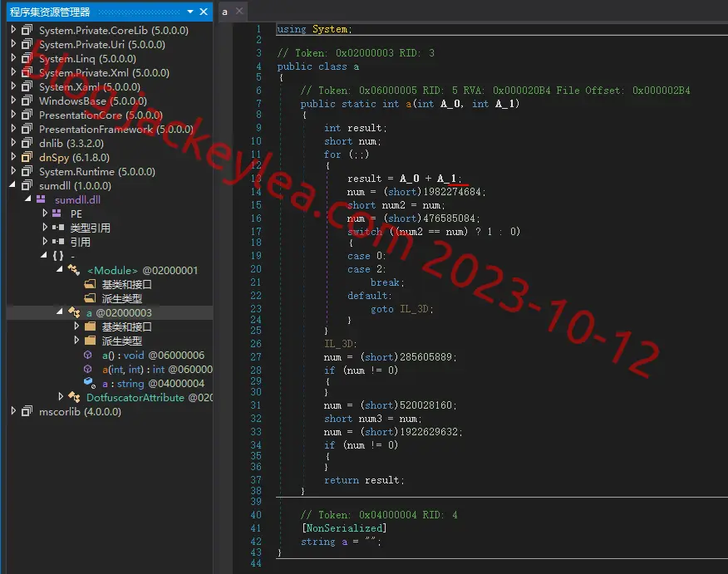Click the PE node icon
The height and width of the screenshot is (574, 728).
pyautogui.click(x=57, y=213)
